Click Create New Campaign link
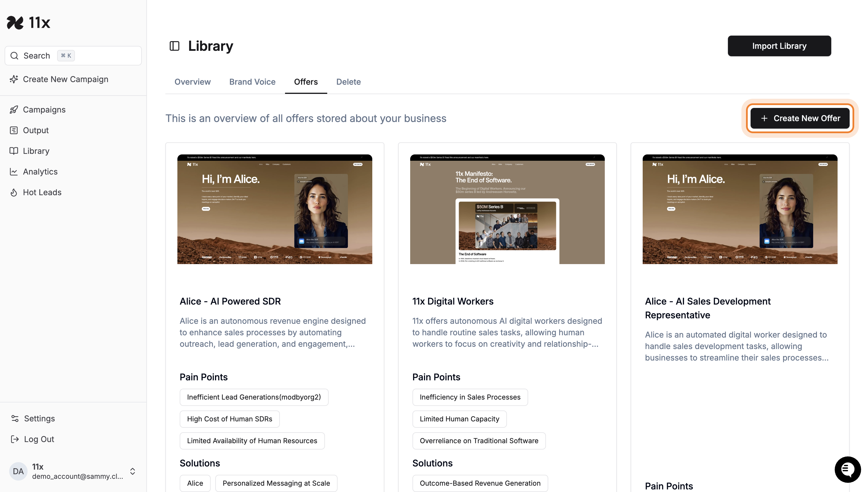 65,79
